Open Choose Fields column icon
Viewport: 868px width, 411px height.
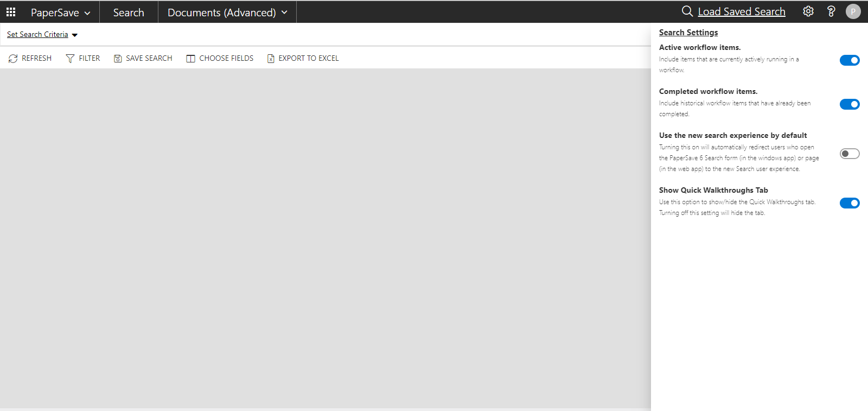[190, 59]
